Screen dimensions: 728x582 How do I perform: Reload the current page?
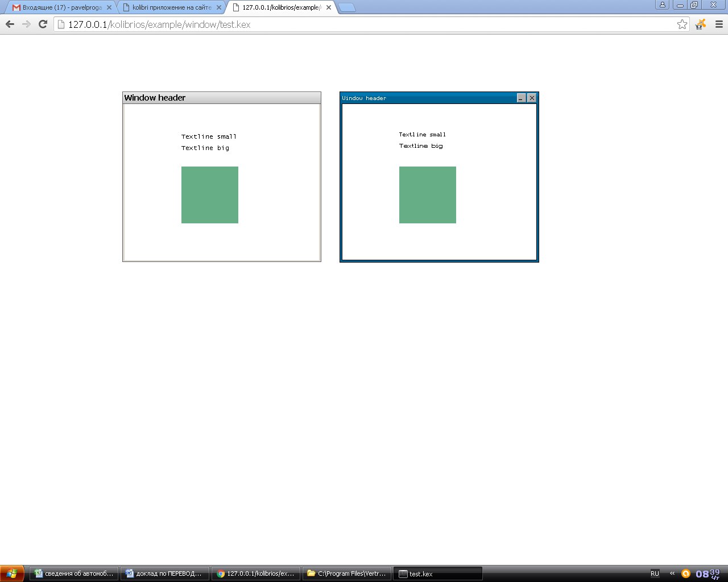pyautogui.click(x=43, y=24)
